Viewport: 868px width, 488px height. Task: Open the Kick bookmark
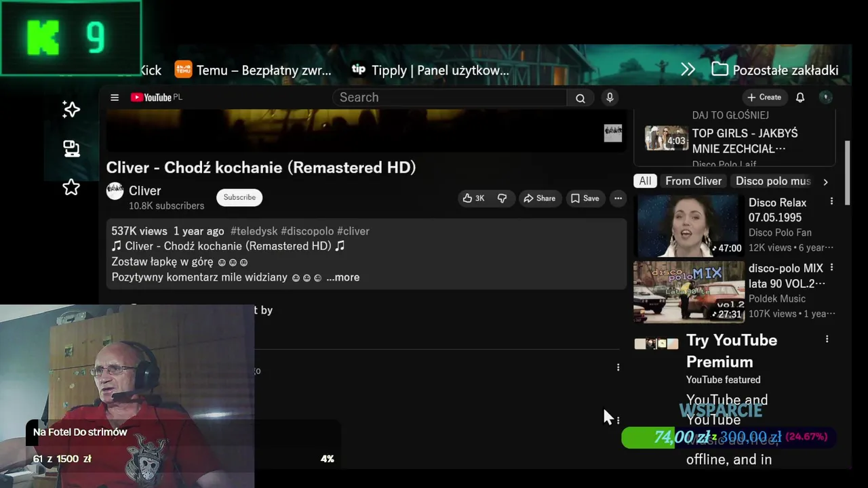tap(150, 70)
